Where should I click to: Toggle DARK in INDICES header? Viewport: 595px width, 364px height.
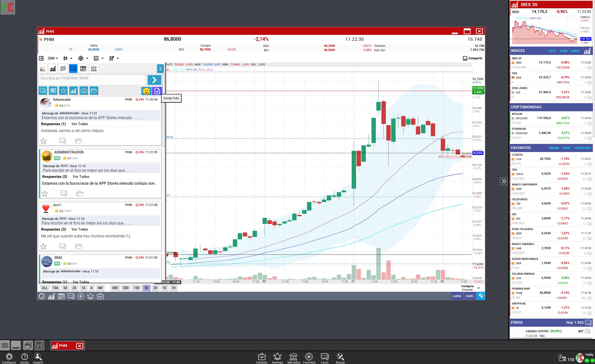coord(564,51)
